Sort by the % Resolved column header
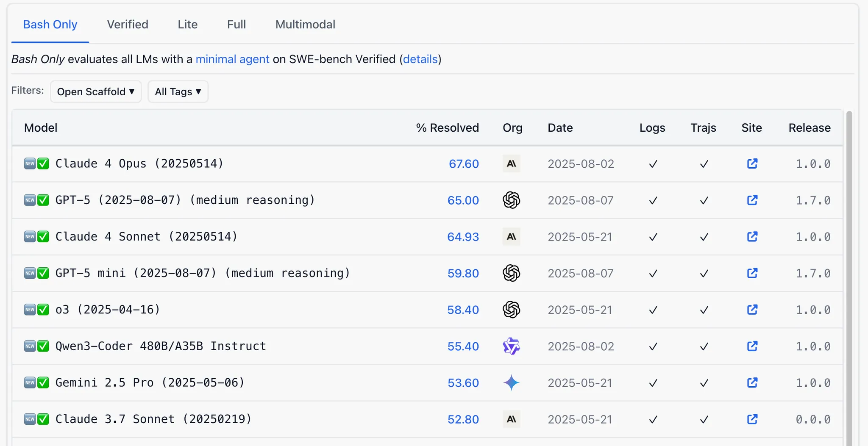The height and width of the screenshot is (446, 868). pyautogui.click(x=448, y=127)
